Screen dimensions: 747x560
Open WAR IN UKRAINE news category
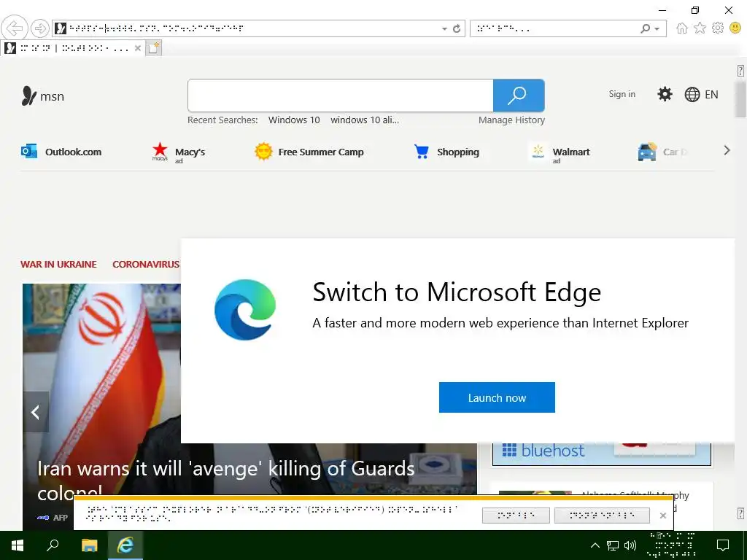pos(58,264)
